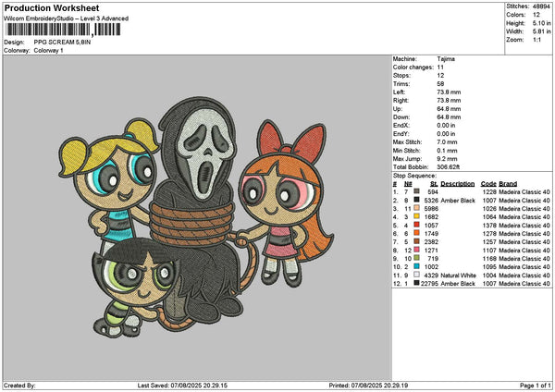This screenshot has width=555, height=392.
Task: Click the Total Bobbin value 306.62ft
Action: 448,167
